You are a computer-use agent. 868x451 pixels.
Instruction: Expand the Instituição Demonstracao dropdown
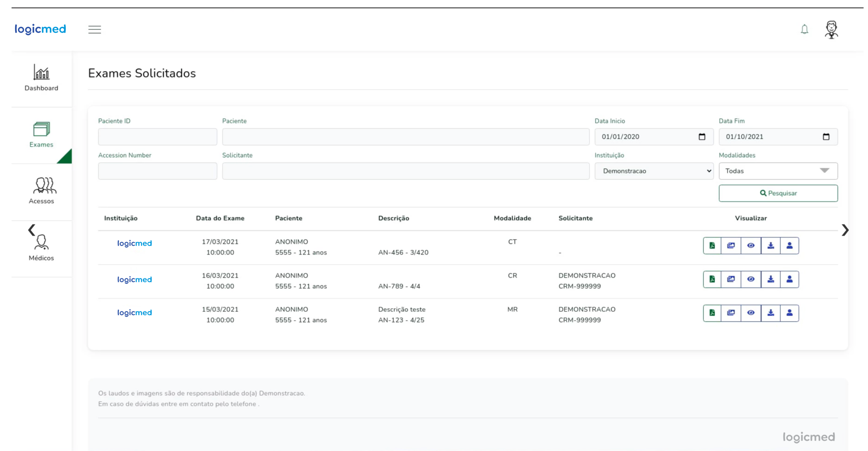[654, 171]
